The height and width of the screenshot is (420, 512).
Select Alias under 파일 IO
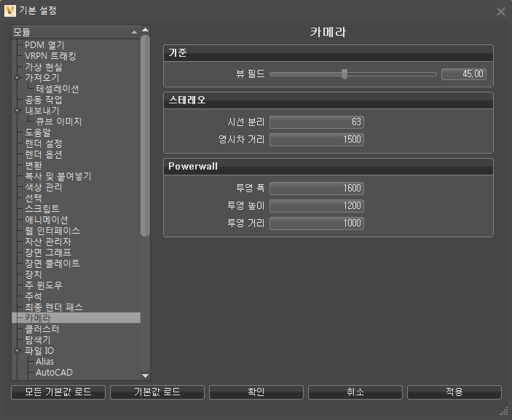point(44,362)
